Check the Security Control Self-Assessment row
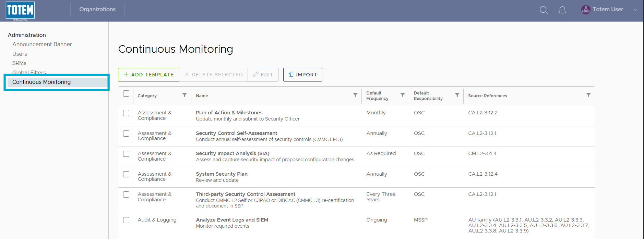Image resolution: width=644 pixels, height=239 pixels. click(126, 134)
